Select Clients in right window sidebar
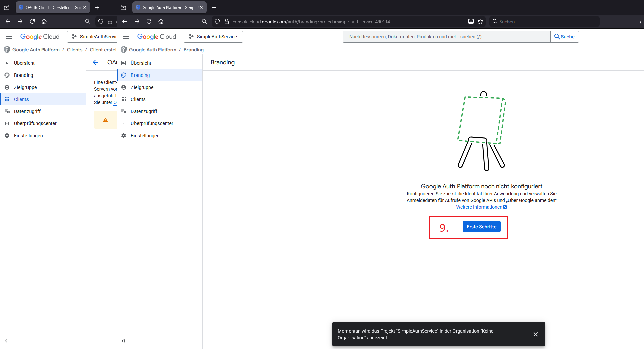 click(x=160, y=99)
